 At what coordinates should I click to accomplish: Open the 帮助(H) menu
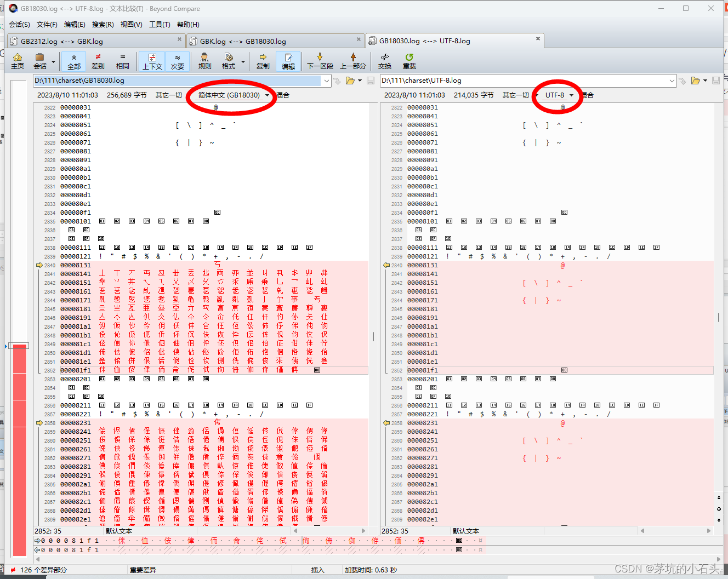point(188,24)
